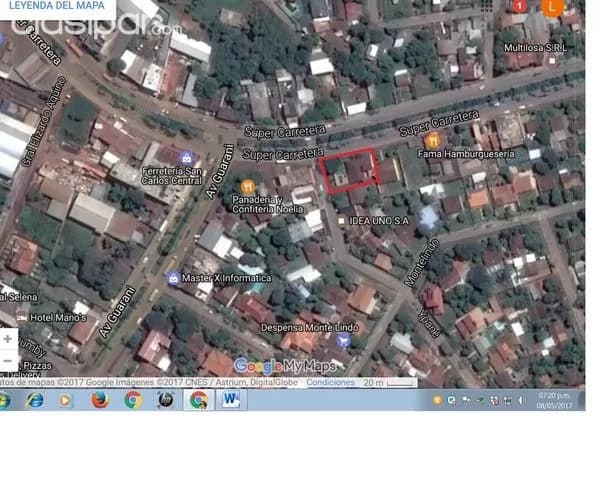The width and height of the screenshot is (600, 480).
Task: Click the Ferretería San Carlos Central shop marker
Action: (186, 158)
